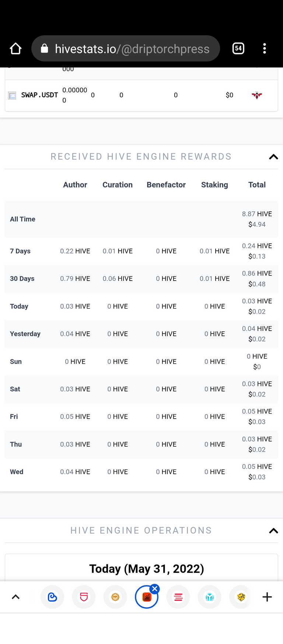Viewport: 283px width, 644px height.
Task: Expand the bottom toolbar with the up chevron
Action: 15,597
